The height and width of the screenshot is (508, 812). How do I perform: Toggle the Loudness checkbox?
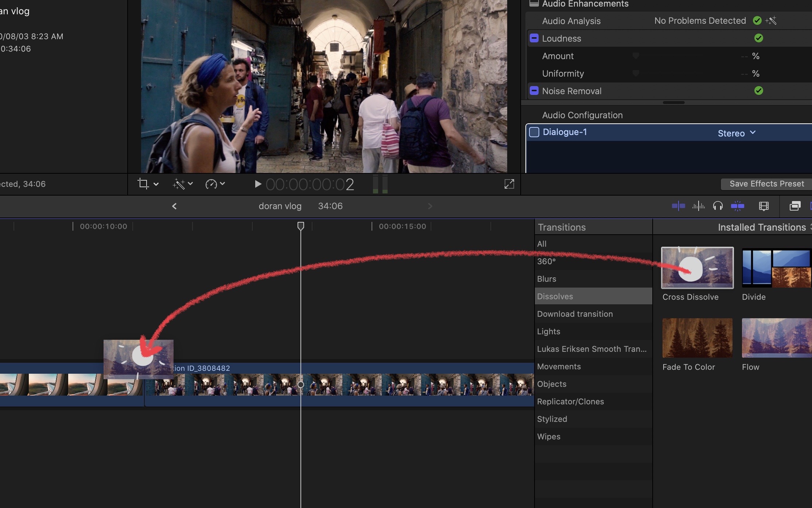coord(534,38)
